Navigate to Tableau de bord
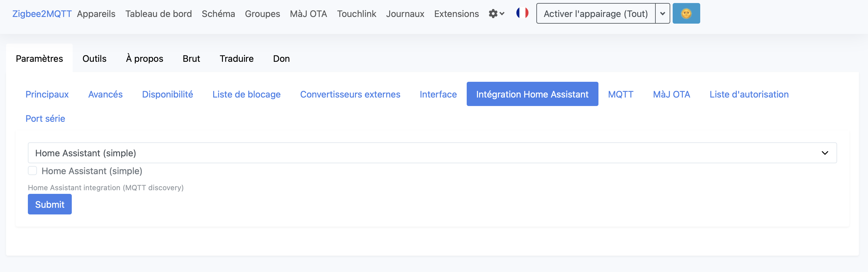Viewport: 868px width, 272px height. click(158, 14)
